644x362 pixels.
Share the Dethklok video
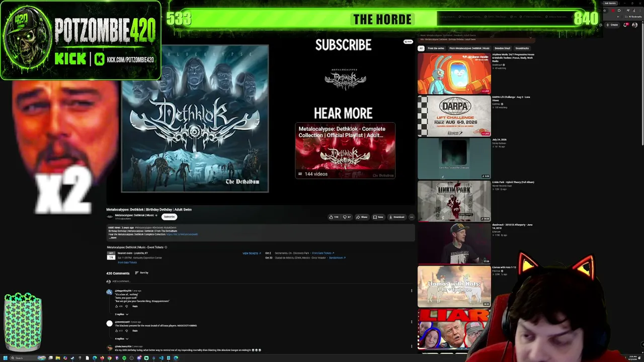362,217
